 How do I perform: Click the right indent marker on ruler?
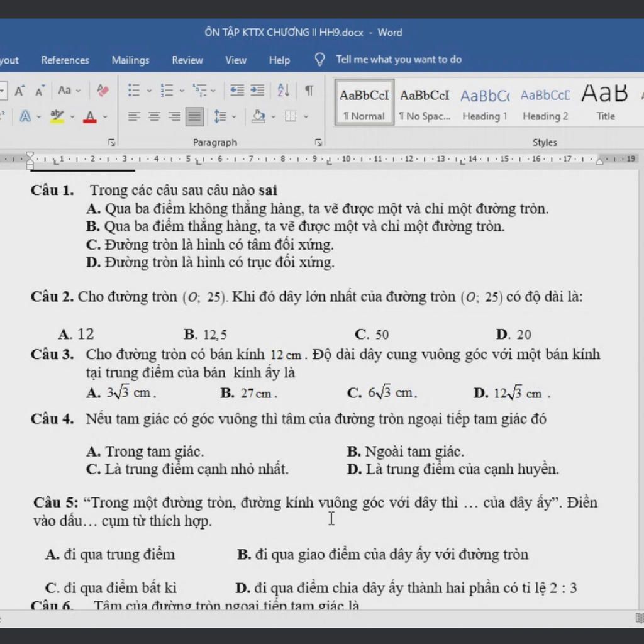point(599,160)
